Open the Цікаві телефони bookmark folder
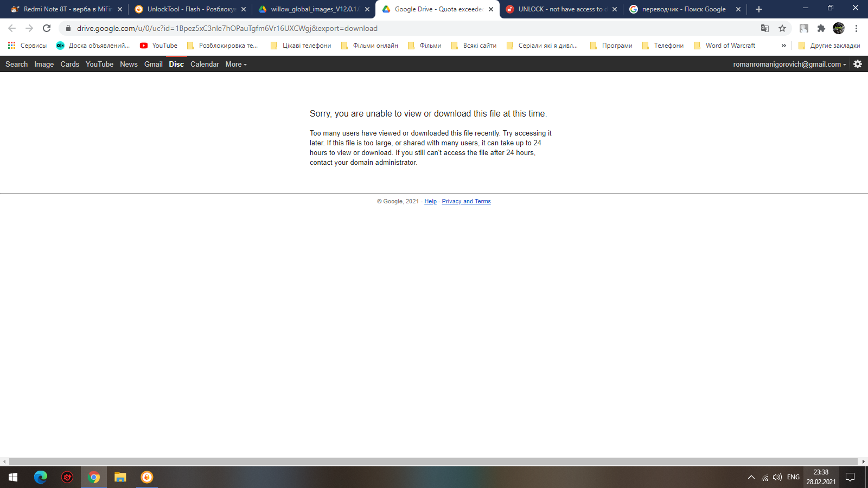Viewport: 868px width, 488px height. tap(301, 46)
